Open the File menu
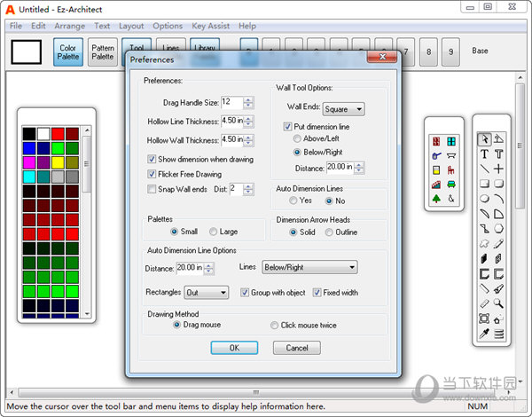The height and width of the screenshot is (417, 532). tap(16, 26)
